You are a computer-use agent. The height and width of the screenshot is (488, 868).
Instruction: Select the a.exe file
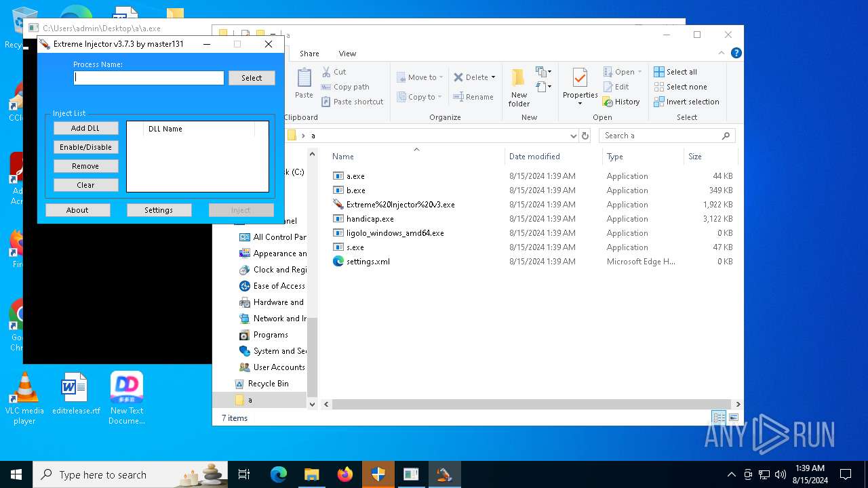point(355,176)
